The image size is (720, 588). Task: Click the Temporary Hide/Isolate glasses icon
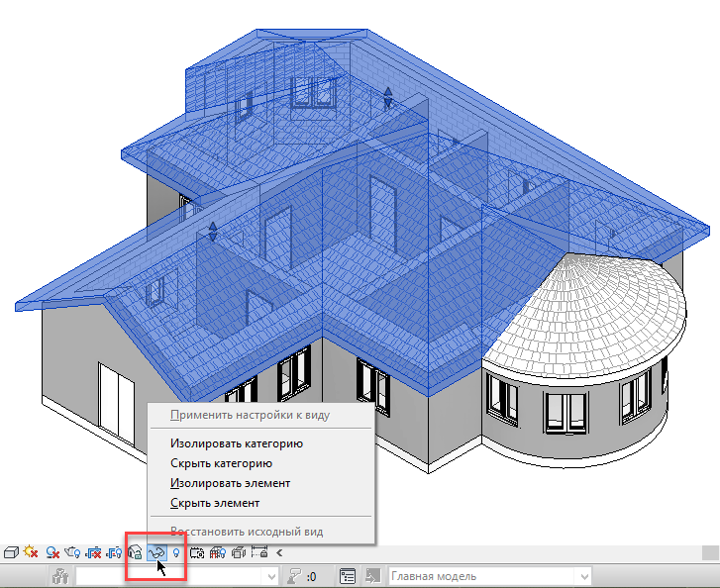pyautogui.click(x=156, y=552)
